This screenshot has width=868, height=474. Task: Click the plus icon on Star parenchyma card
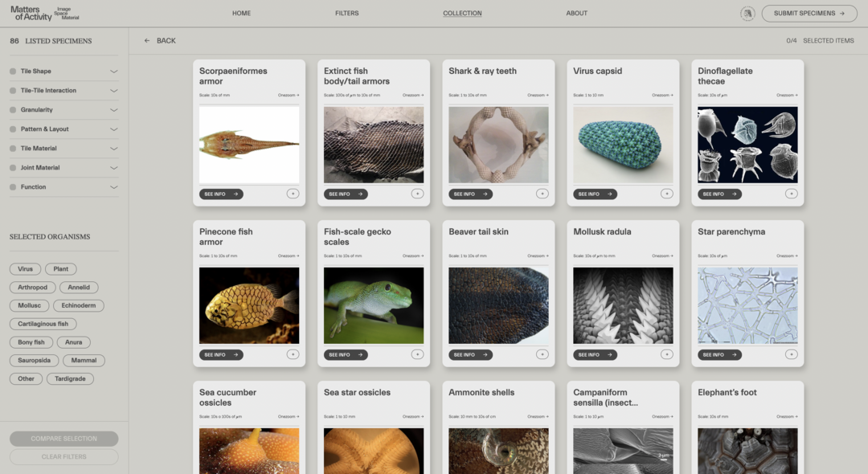(791, 354)
